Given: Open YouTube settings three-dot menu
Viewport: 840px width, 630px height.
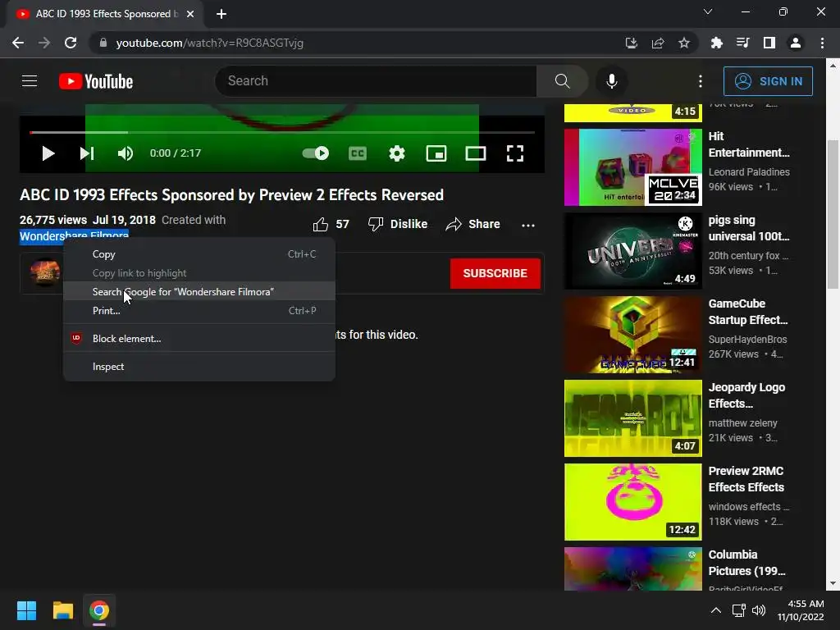Looking at the screenshot, I should pos(701,81).
